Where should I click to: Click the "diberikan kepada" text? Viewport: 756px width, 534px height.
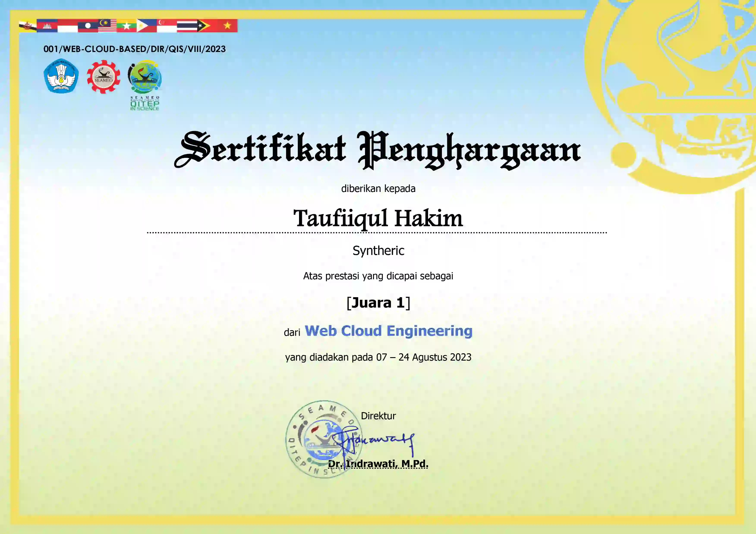[378, 189]
